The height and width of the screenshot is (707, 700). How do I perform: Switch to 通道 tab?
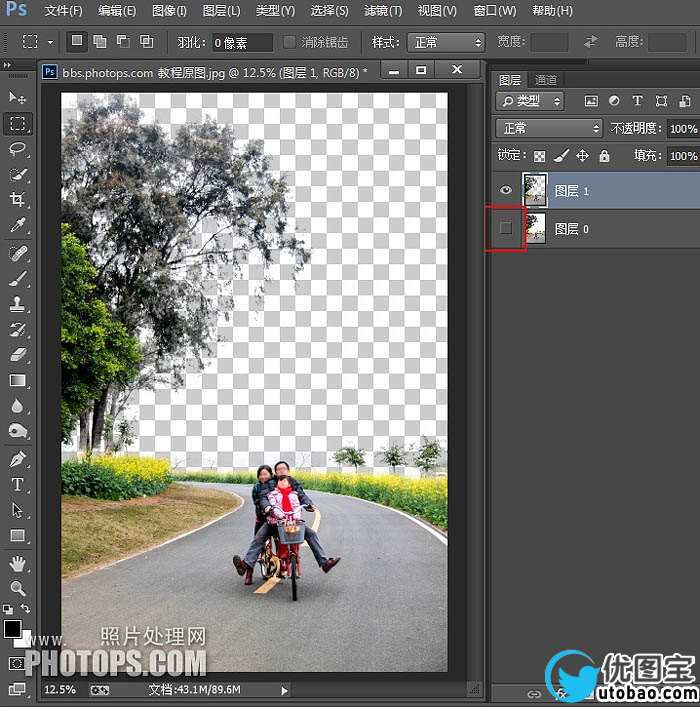click(x=546, y=80)
